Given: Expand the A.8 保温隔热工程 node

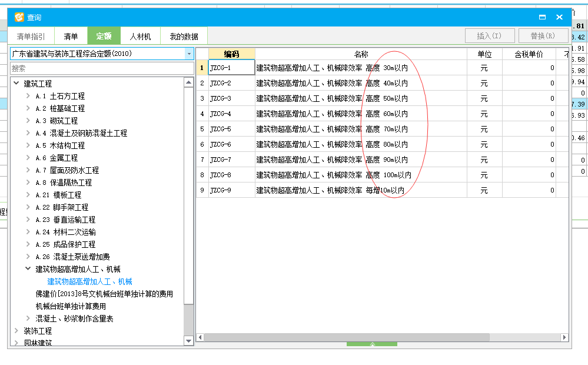Looking at the screenshot, I should [28, 182].
